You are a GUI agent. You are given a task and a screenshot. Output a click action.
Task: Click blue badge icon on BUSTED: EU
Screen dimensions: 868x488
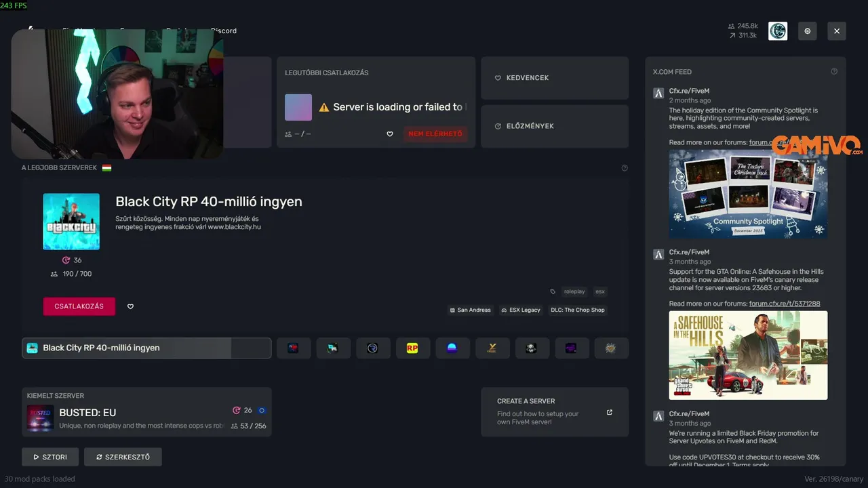[x=262, y=410]
